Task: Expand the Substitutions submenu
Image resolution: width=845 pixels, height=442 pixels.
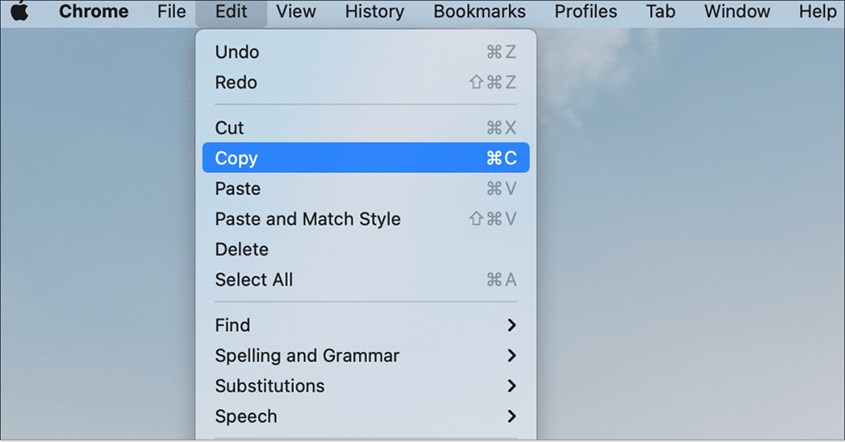Action: (366, 386)
